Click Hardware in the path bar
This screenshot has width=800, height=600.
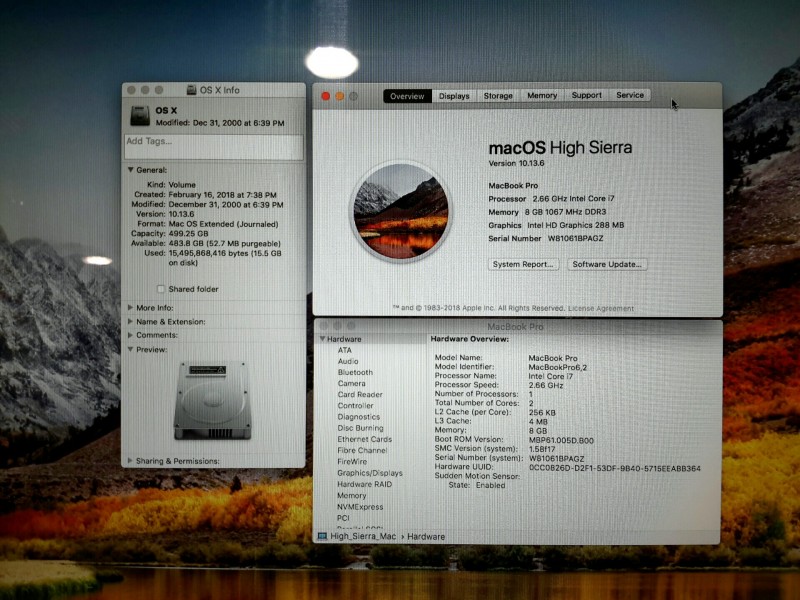(426, 537)
